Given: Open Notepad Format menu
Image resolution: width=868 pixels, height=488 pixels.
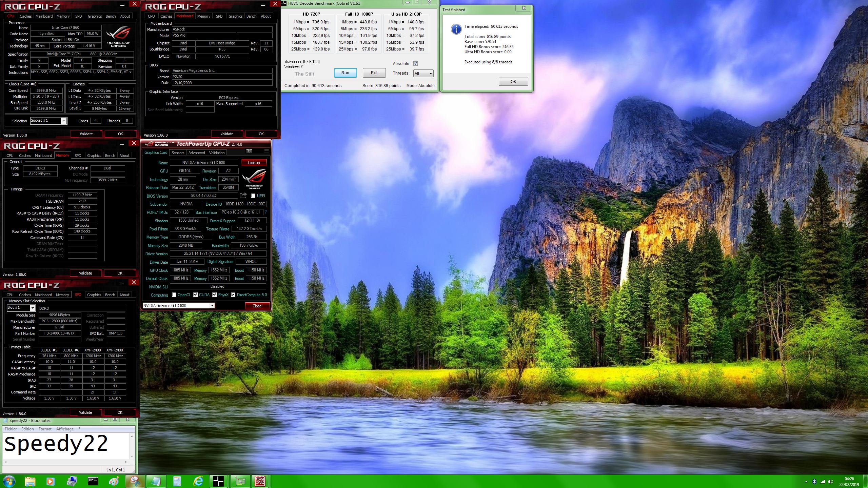Looking at the screenshot, I should [x=45, y=429].
